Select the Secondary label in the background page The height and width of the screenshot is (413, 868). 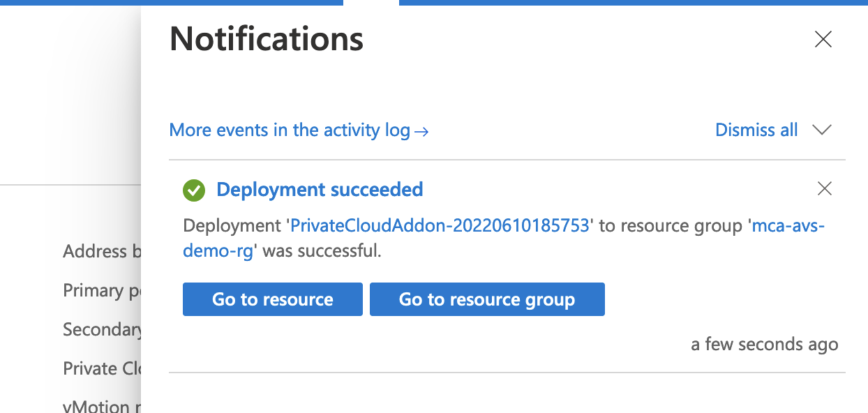102,329
